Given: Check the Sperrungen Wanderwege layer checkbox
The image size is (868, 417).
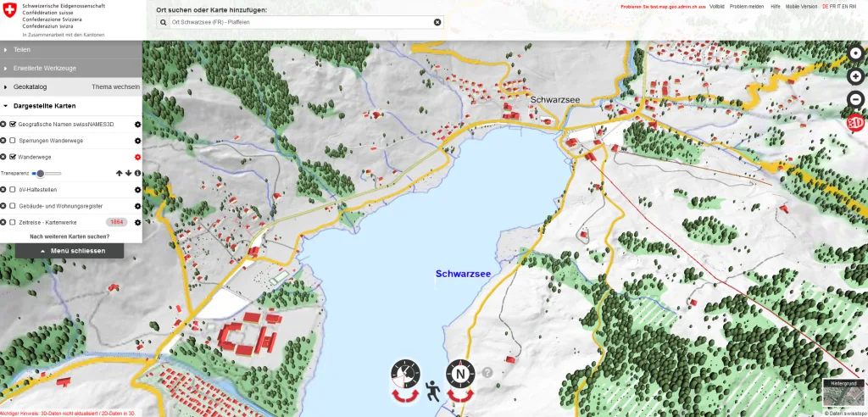Looking at the screenshot, I should click(x=13, y=141).
